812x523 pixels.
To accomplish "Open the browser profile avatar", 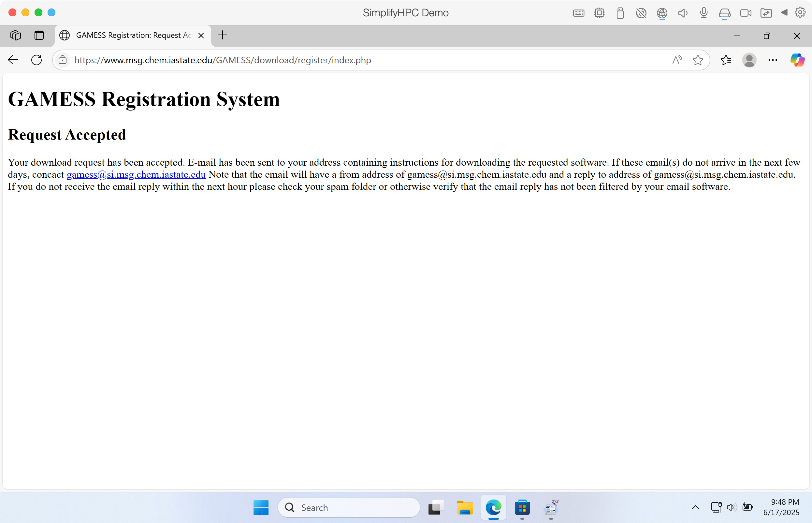I will pyautogui.click(x=749, y=60).
